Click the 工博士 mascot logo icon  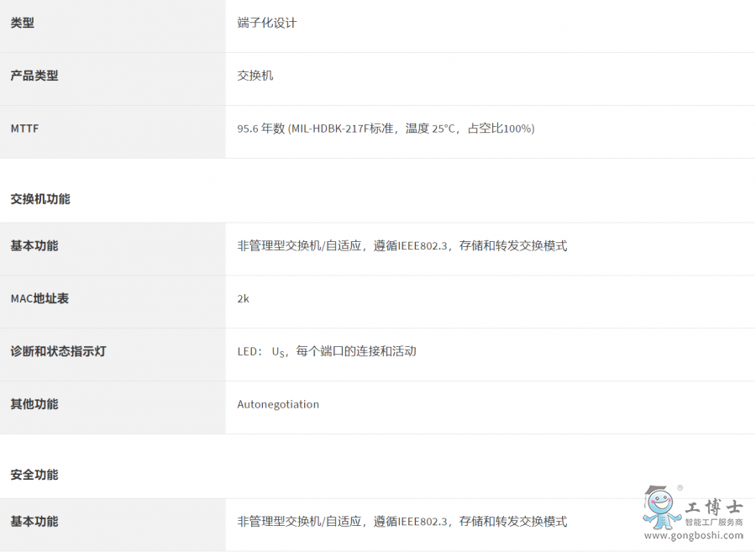coord(661,507)
